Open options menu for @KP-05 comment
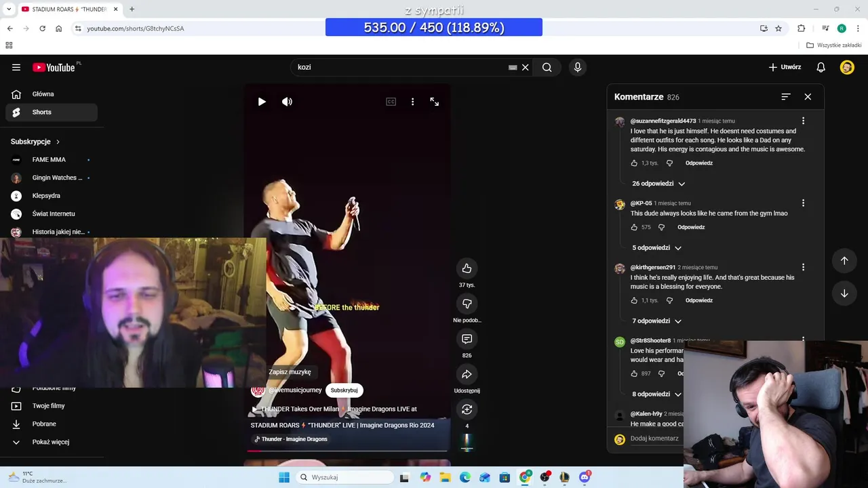 (x=803, y=203)
